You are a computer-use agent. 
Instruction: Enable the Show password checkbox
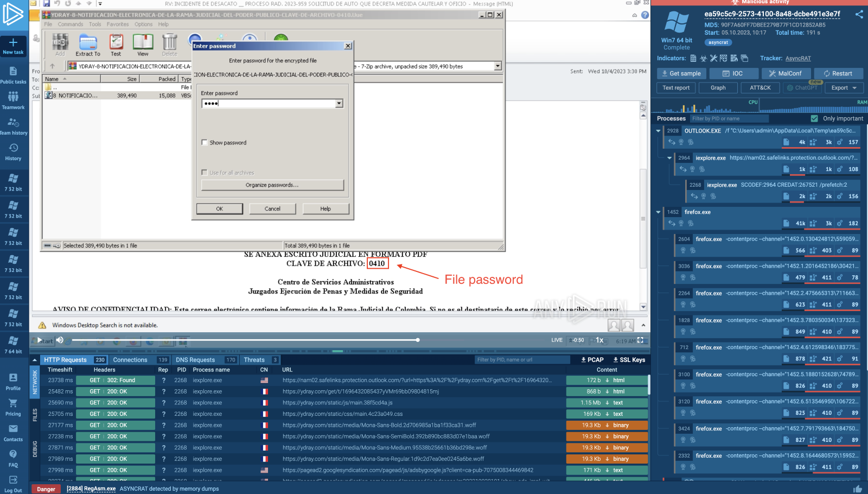[x=205, y=143]
